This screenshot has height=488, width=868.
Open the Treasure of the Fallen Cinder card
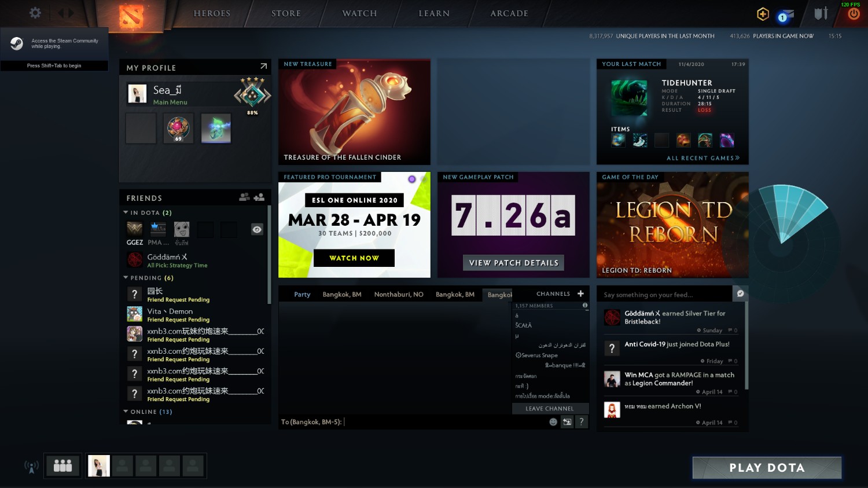pyautogui.click(x=354, y=112)
